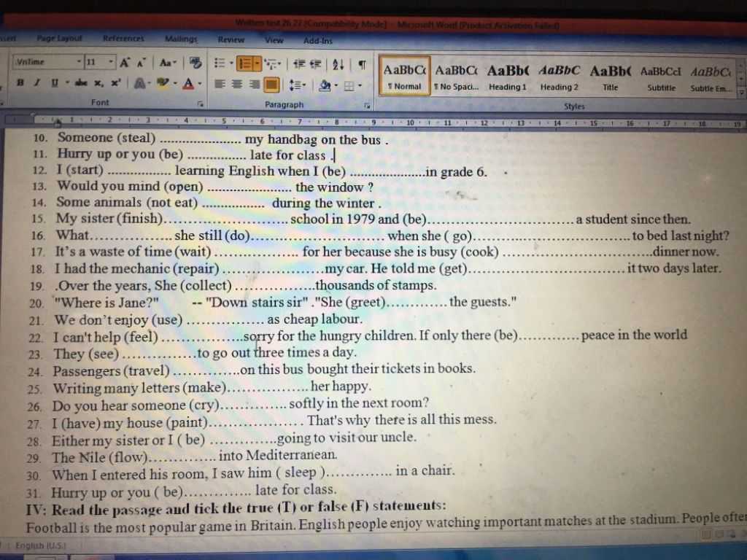Open the font color dropdown arrow
The height and width of the screenshot is (560, 747).
point(200,84)
